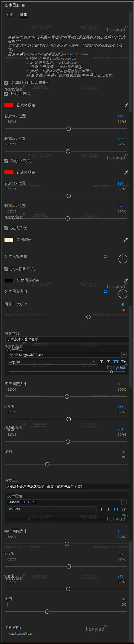
Task: Use the eyedropper for 彩旗02颜色
Action: [x=126, y=172]
